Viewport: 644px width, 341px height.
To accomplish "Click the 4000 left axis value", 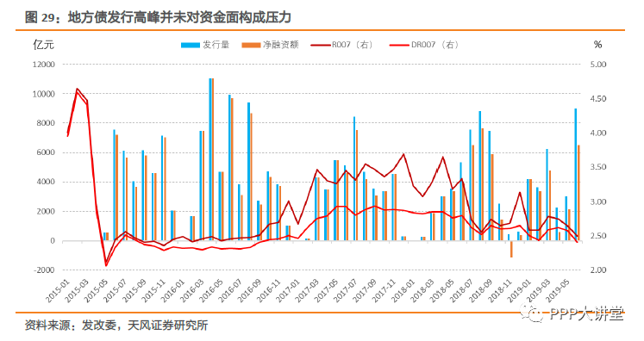I will [46, 182].
